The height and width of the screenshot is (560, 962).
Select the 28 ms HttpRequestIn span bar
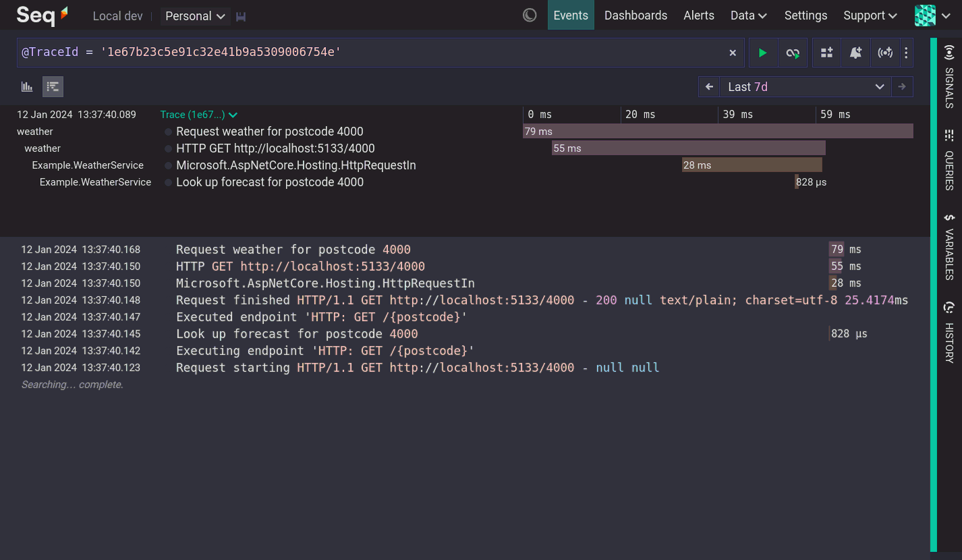(752, 165)
